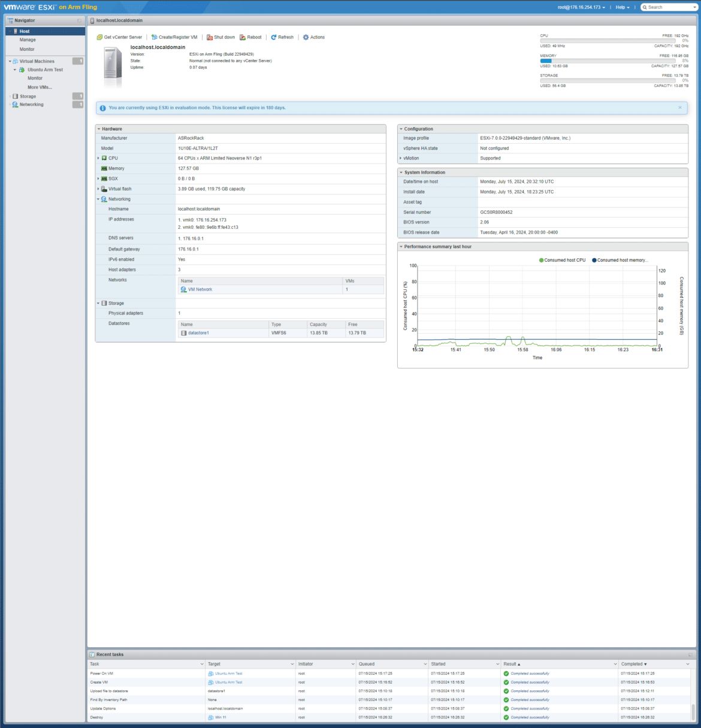This screenshot has height=728, width=701.
Task: Expand the vMotion configuration row
Action: pyautogui.click(x=401, y=158)
